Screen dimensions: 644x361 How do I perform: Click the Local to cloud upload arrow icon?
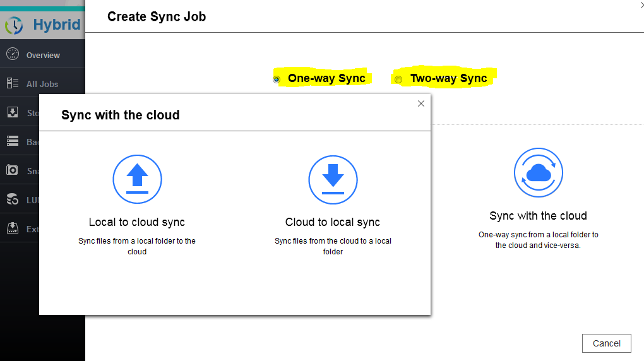137,180
